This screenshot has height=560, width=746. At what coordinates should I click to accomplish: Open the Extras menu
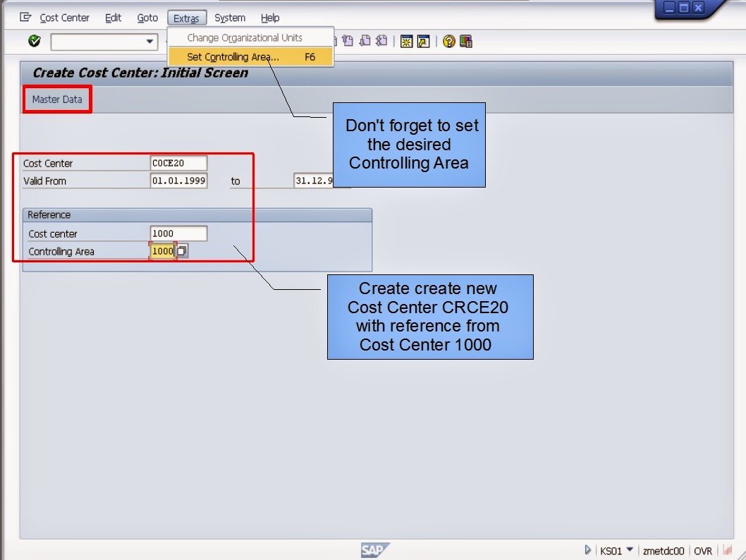coord(186,18)
